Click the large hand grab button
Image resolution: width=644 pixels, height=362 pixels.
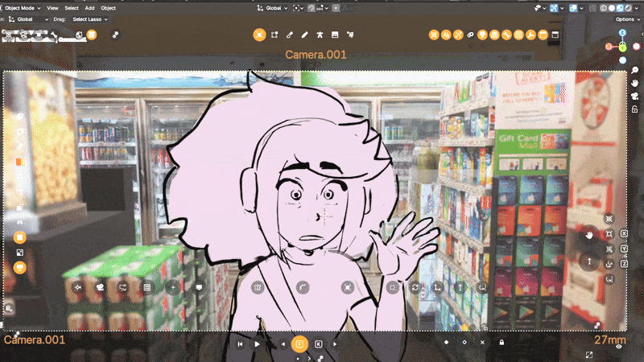[589, 235]
